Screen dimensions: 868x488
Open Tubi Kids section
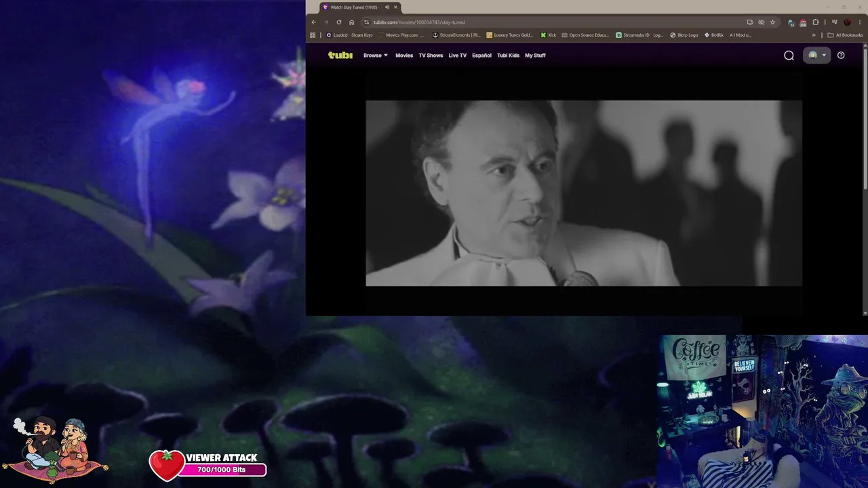pos(508,56)
